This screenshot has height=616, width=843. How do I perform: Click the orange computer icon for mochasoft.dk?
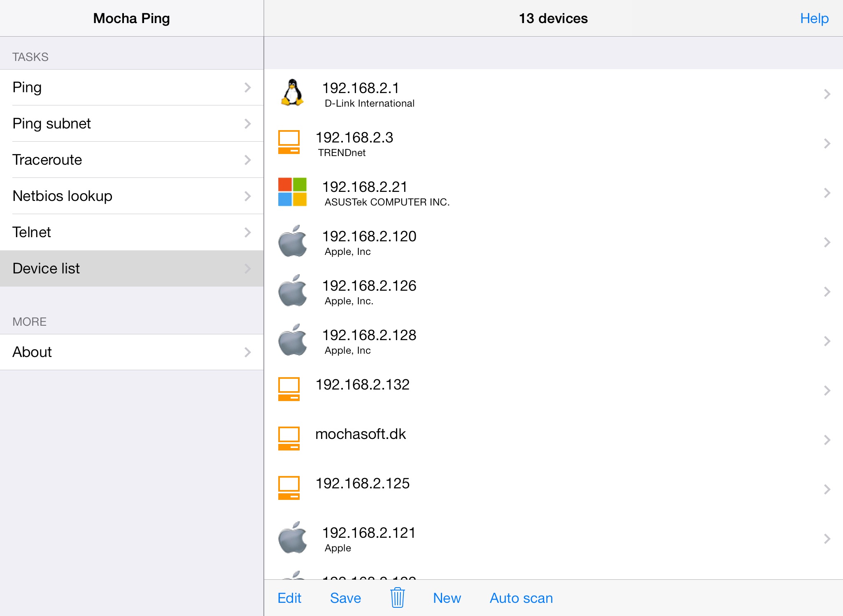pyautogui.click(x=289, y=439)
